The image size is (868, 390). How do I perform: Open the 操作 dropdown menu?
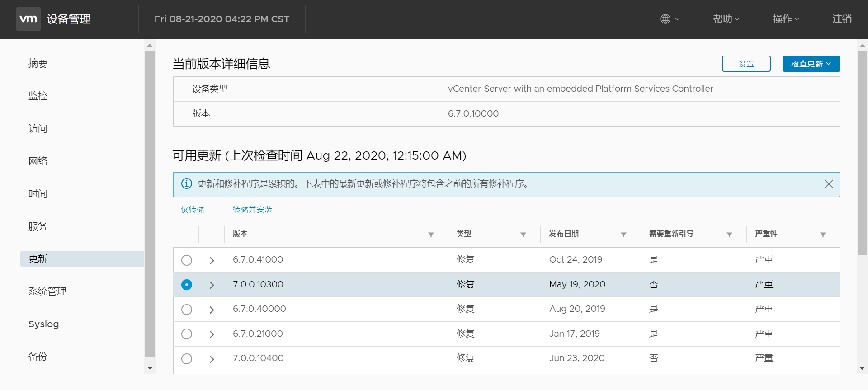tap(786, 19)
